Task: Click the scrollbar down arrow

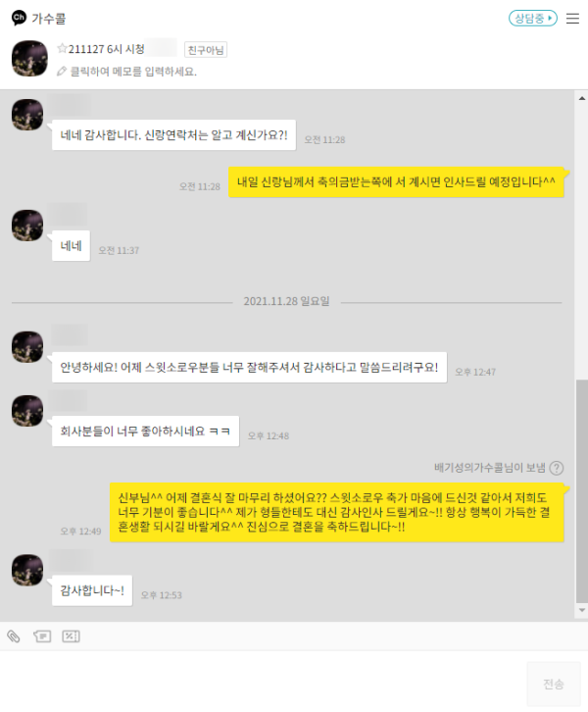Action: coord(582,610)
